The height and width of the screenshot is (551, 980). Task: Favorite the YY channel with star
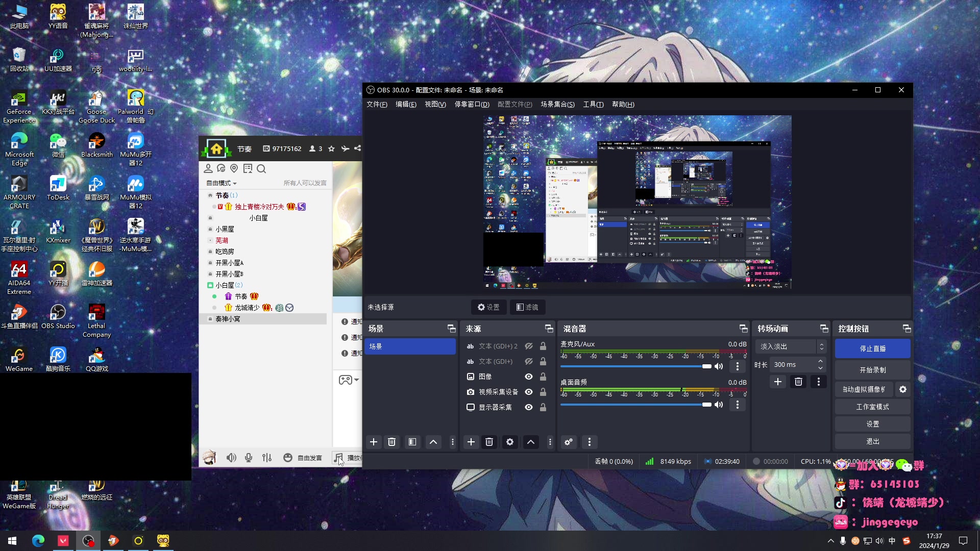coord(331,148)
